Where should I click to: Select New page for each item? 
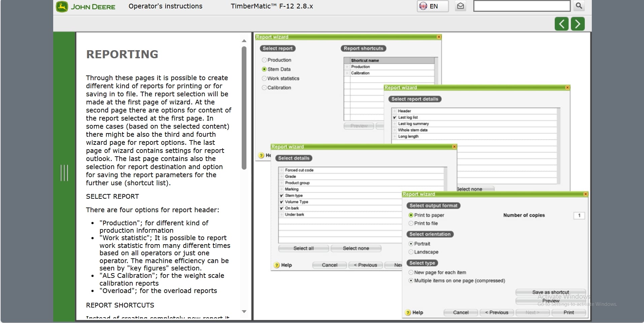tap(411, 272)
